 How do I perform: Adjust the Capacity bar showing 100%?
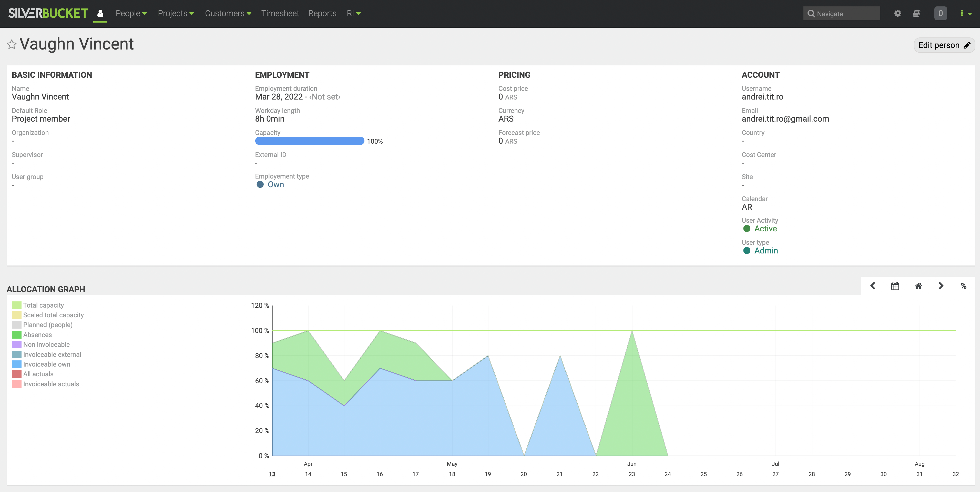click(x=309, y=141)
